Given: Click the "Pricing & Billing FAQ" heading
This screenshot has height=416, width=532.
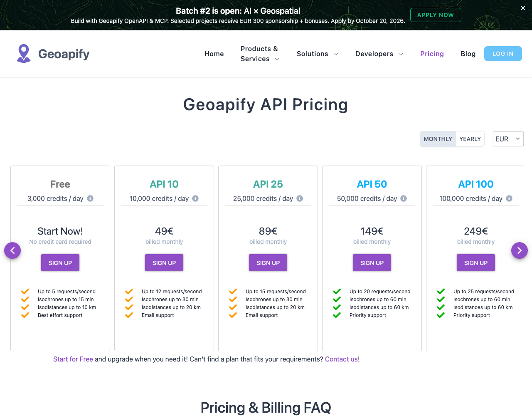Looking at the screenshot, I should (x=266, y=408).
